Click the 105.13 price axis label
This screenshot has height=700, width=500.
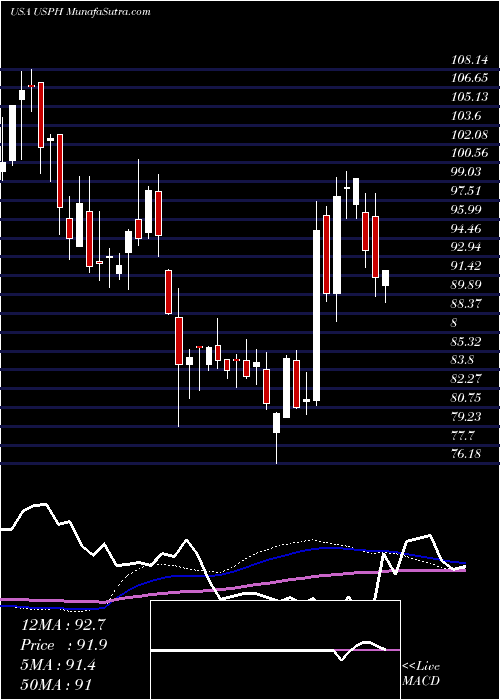tap(470, 97)
